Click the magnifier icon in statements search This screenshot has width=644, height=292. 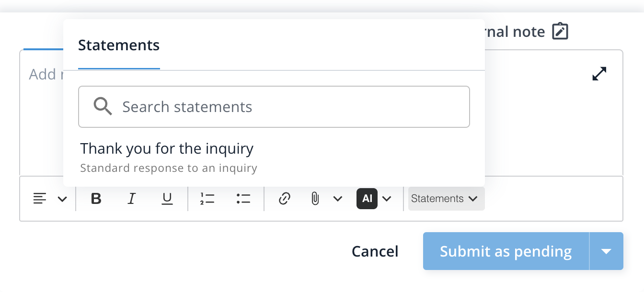coord(103,106)
